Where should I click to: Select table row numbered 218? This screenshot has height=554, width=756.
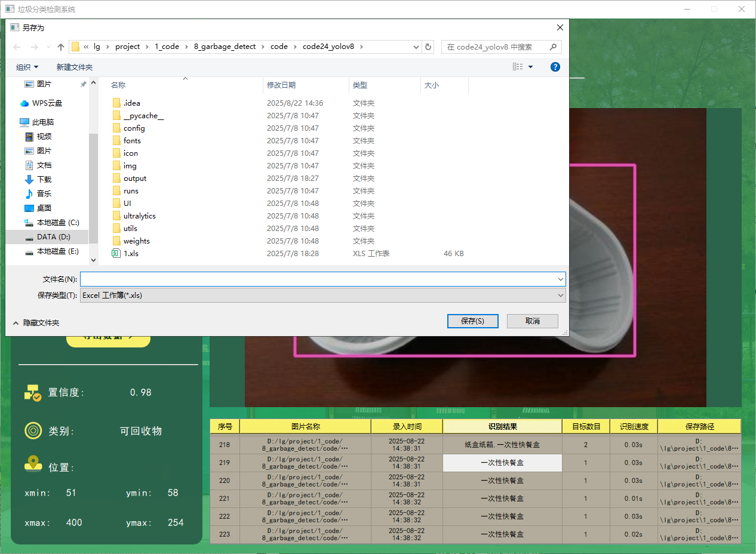225,445
